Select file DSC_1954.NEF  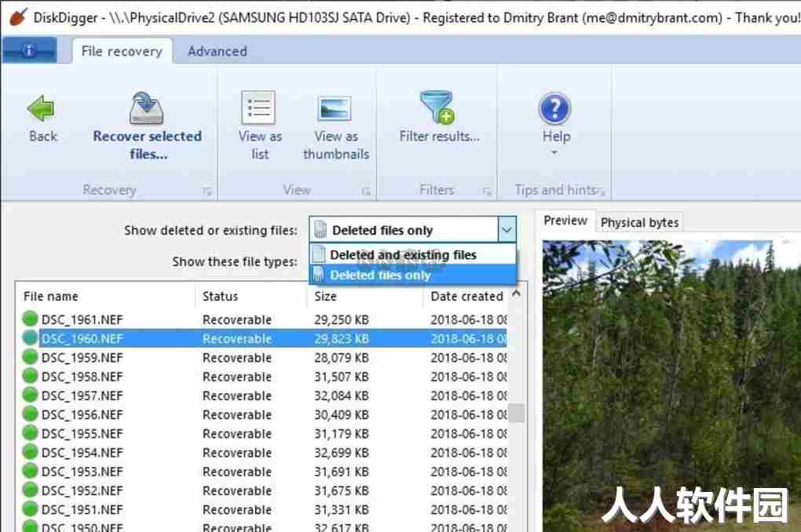click(82, 452)
